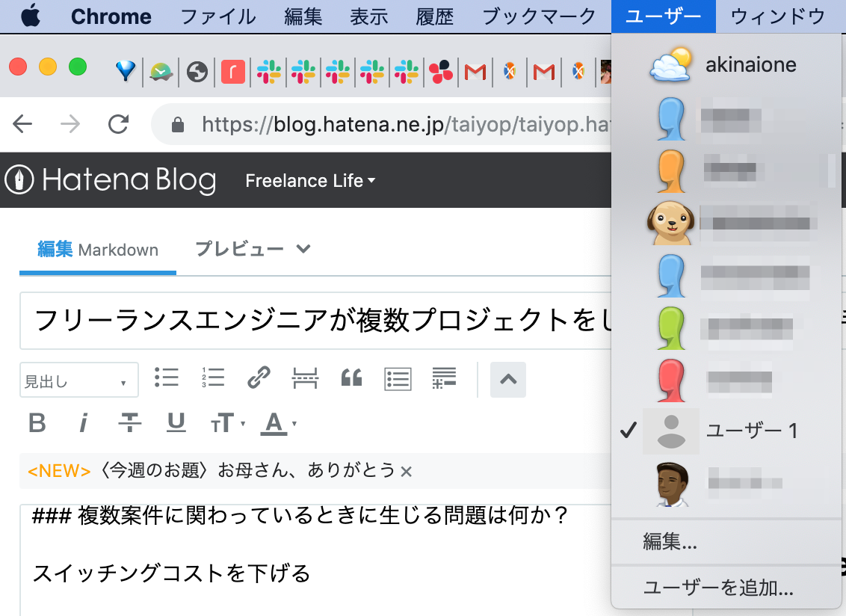846x616 pixels.
Task: Select the man avatar user profile
Action: point(726,483)
